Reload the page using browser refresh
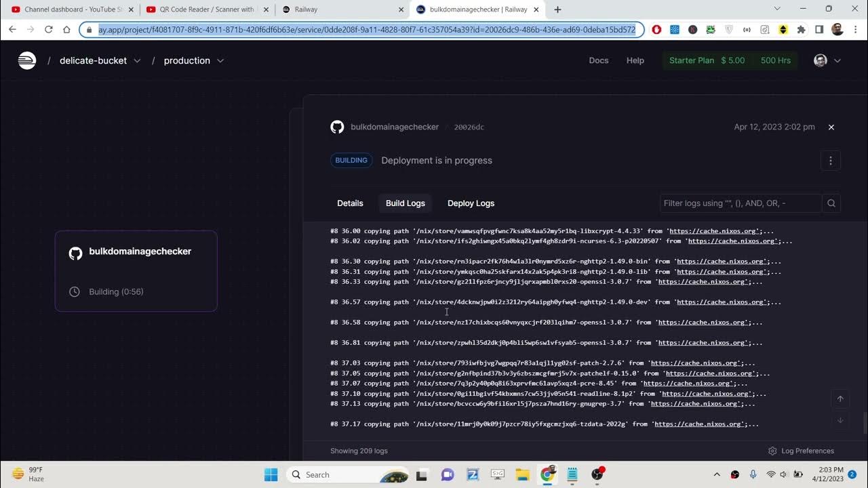Image resolution: width=868 pixels, height=488 pixels. [49, 29]
